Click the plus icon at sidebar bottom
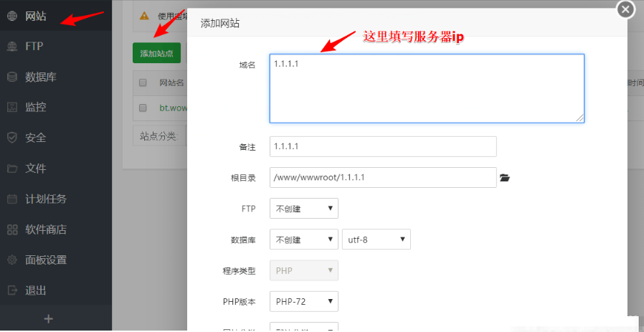 49,319
